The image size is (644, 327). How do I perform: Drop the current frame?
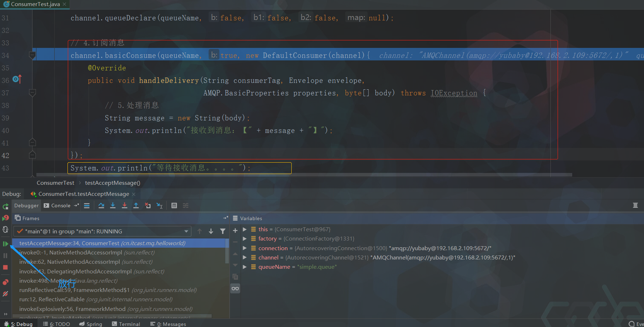(148, 205)
